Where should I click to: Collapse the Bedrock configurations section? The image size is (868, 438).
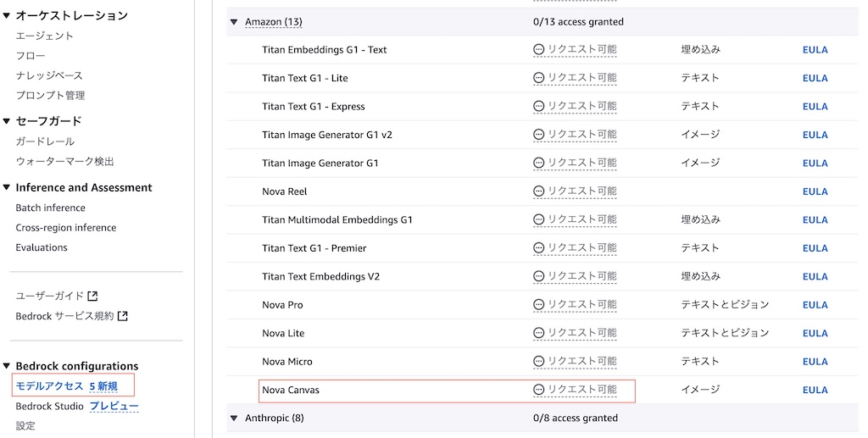(x=7, y=366)
